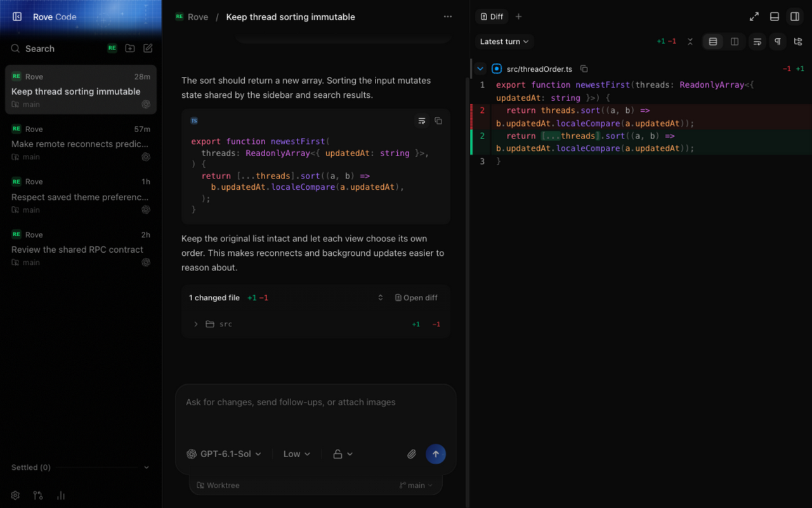
Task: Copy the TypeScript code block in chat
Action: [438, 121]
